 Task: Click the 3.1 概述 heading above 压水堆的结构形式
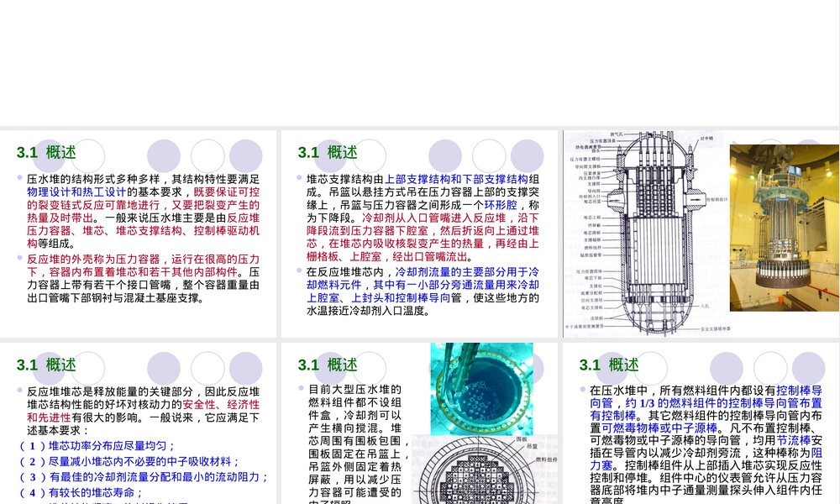pyautogui.click(x=46, y=153)
